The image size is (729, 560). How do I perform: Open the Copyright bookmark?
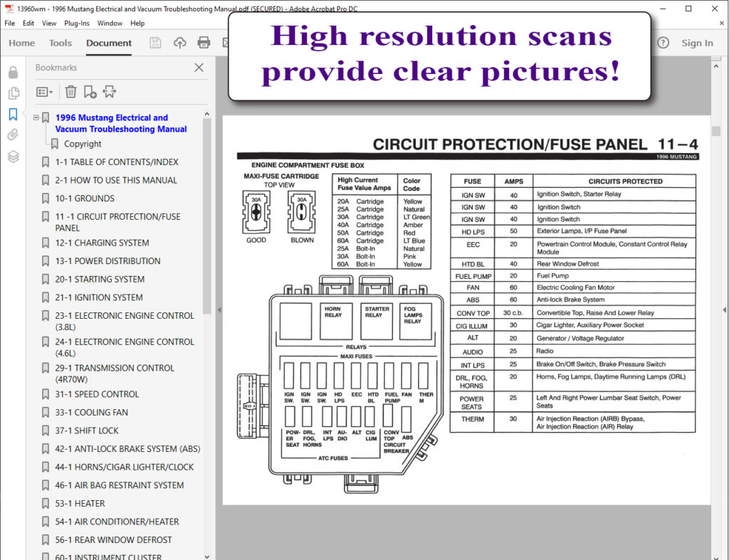click(83, 144)
